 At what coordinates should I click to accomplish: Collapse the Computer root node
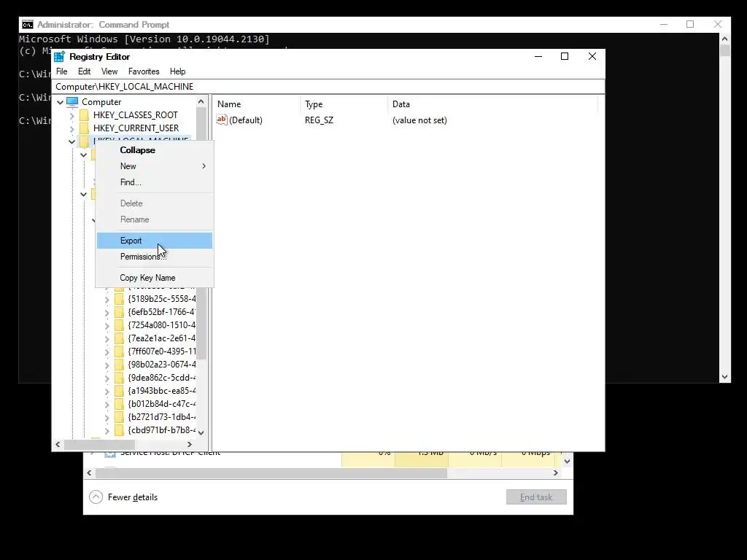60,102
